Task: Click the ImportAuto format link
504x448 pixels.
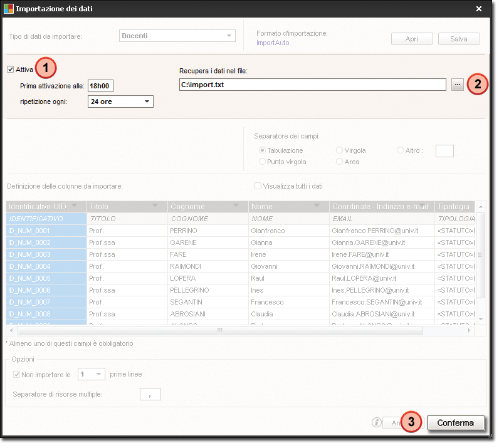Action: pos(273,43)
